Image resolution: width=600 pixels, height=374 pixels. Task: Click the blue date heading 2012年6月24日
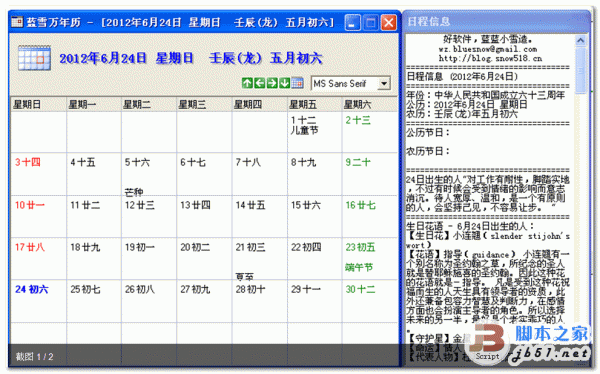[103, 58]
